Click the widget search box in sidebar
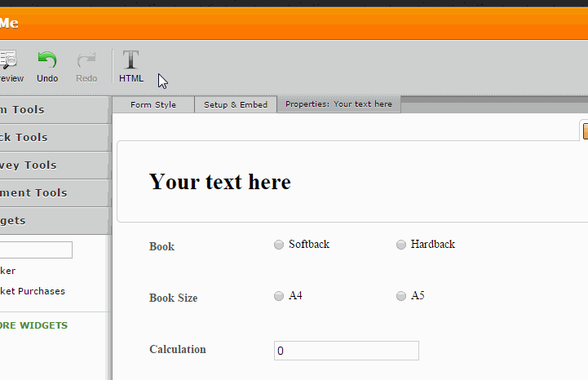The image size is (588, 380). pos(36,250)
